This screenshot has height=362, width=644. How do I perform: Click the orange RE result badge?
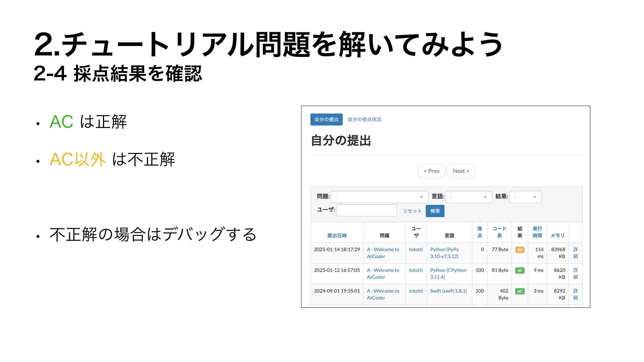click(520, 250)
